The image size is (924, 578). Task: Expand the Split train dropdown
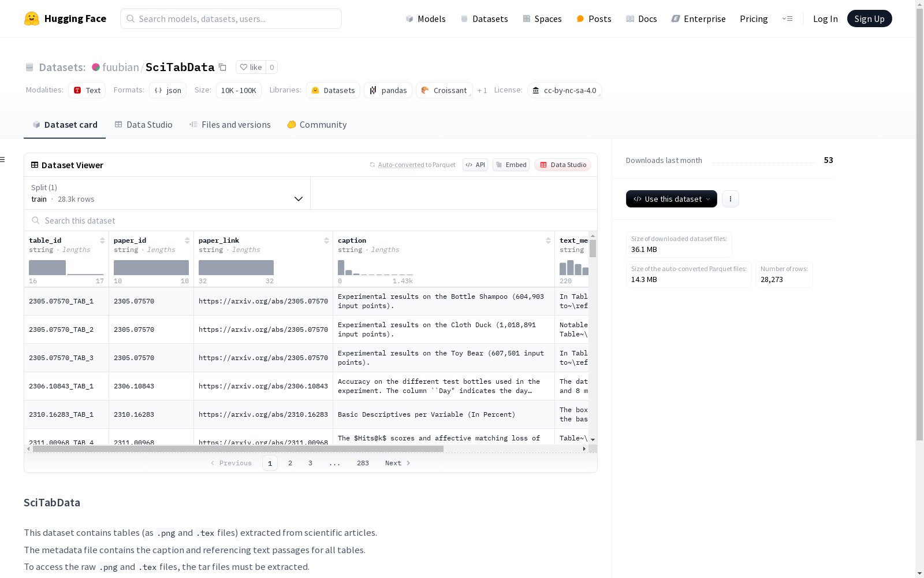click(x=167, y=193)
